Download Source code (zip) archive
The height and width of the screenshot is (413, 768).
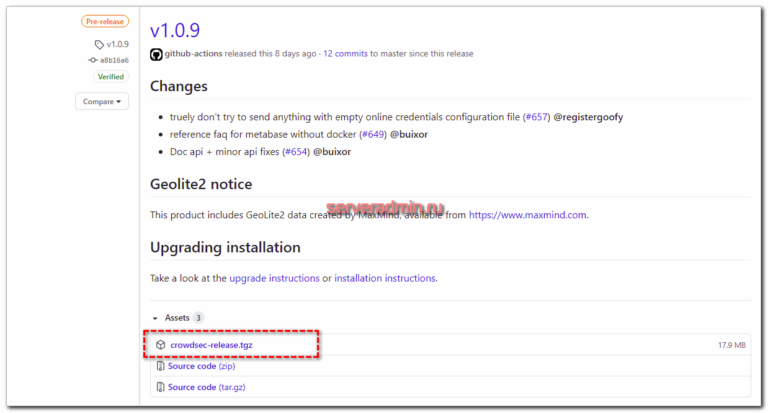click(x=201, y=367)
